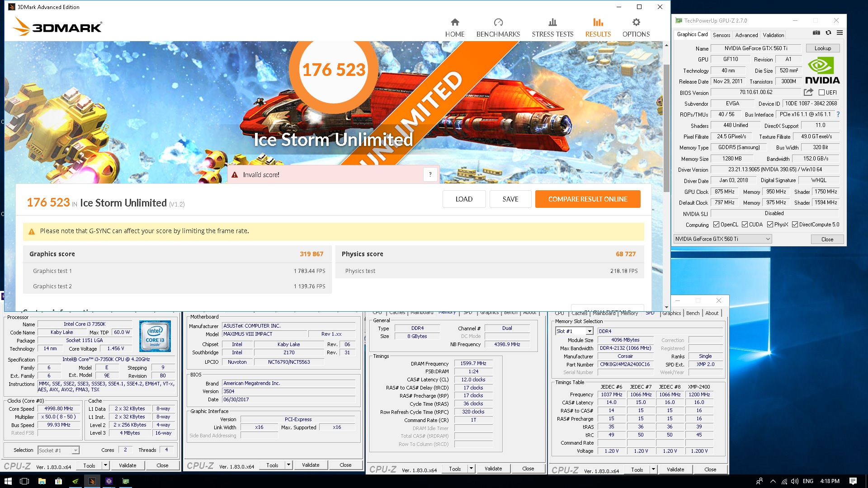Switch to the Validation tab in GPU-Z
This screenshot has width=868, height=488.
coord(774,35)
